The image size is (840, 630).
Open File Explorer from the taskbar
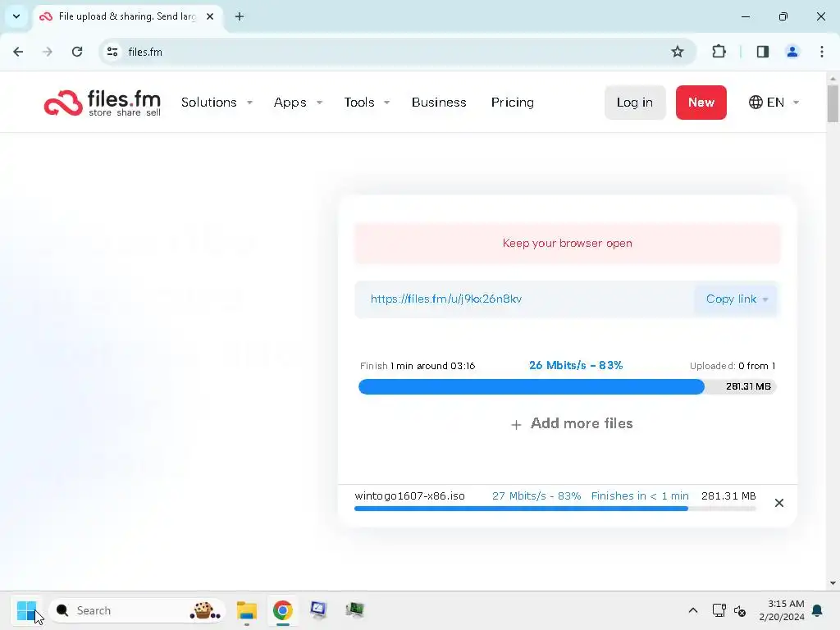point(247,610)
